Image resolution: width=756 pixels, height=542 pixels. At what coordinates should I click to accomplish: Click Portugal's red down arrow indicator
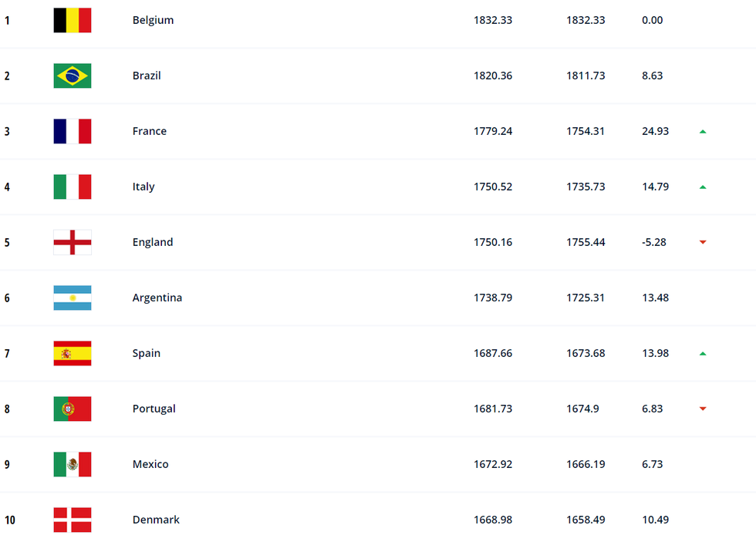click(x=703, y=409)
